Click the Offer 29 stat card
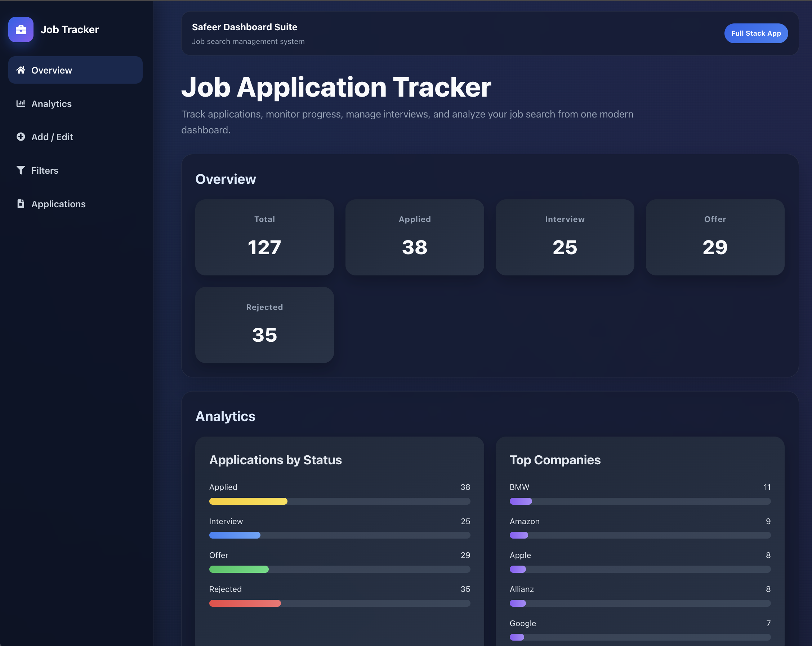This screenshot has height=646, width=812. [x=715, y=238]
